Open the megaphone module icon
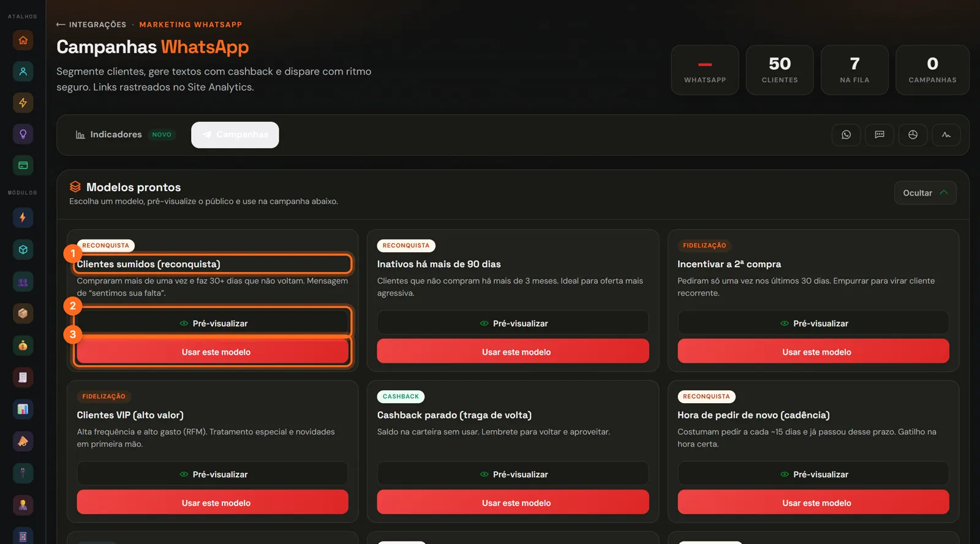 click(23, 441)
